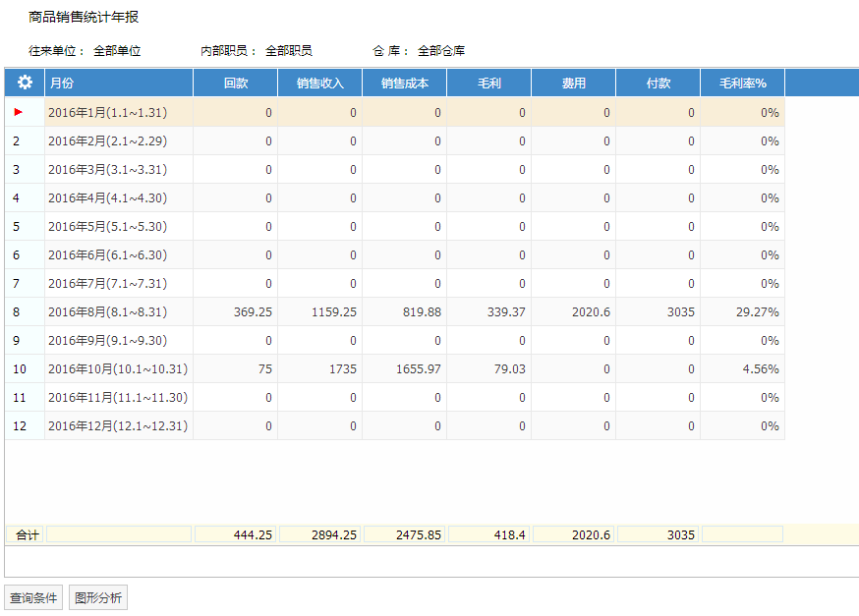
Task: Click the 毛利率% column header
Action: pyautogui.click(x=742, y=83)
